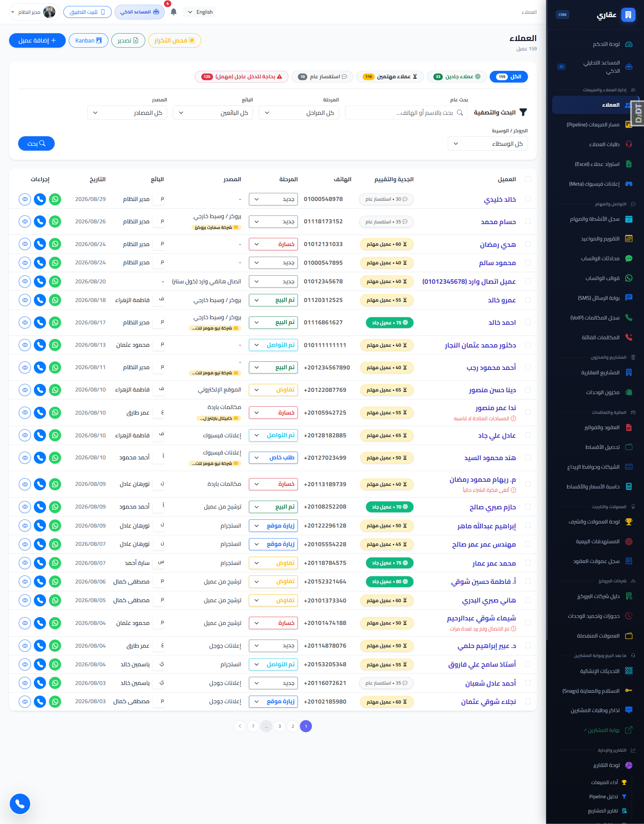Open WhatsApp for عمرو خالد row
The height and width of the screenshot is (824, 644).
55,300
